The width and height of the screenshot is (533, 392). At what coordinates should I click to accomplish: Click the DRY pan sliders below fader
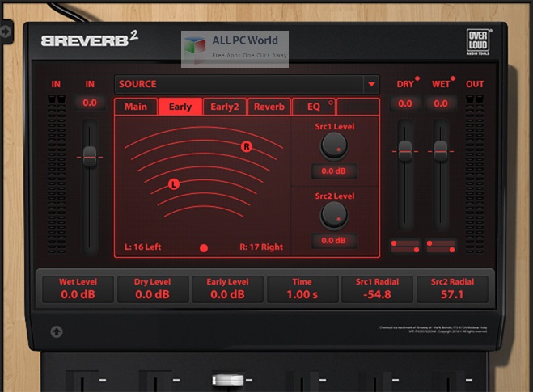[x=405, y=247]
